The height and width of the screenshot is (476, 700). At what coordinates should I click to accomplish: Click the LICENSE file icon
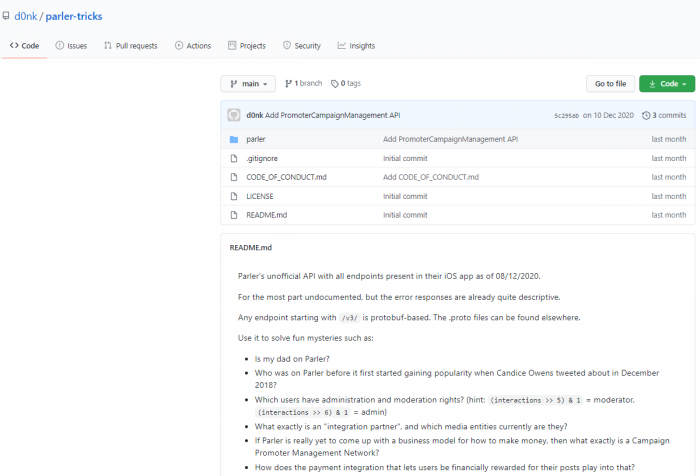[234, 196]
